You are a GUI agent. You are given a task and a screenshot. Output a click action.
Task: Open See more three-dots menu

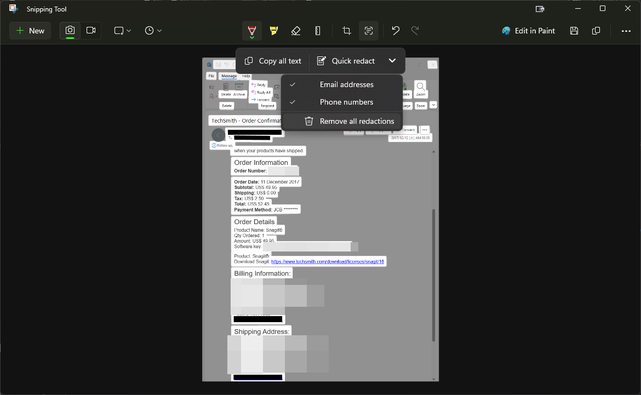point(626,31)
